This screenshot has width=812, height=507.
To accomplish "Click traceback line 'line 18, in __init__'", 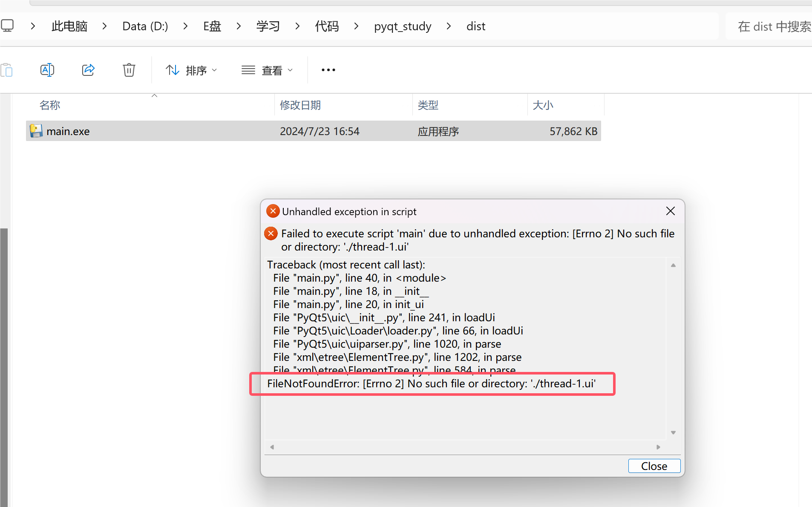I will pyautogui.click(x=351, y=291).
